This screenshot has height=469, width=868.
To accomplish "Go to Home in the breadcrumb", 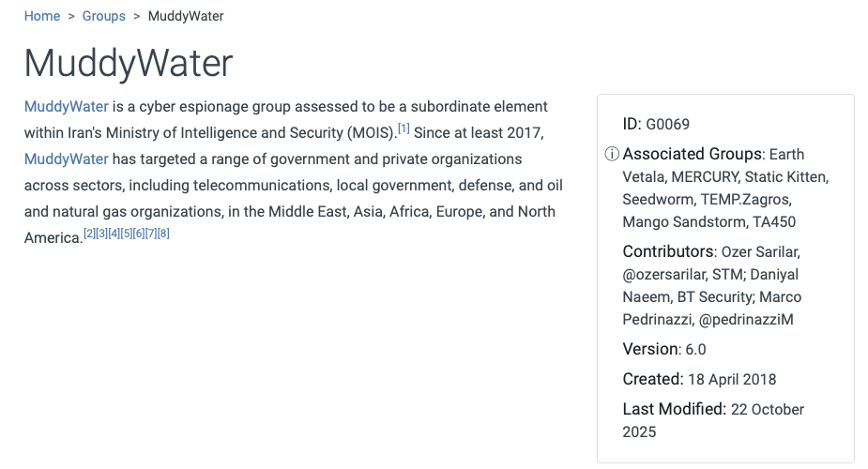I will pyautogui.click(x=42, y=16).
